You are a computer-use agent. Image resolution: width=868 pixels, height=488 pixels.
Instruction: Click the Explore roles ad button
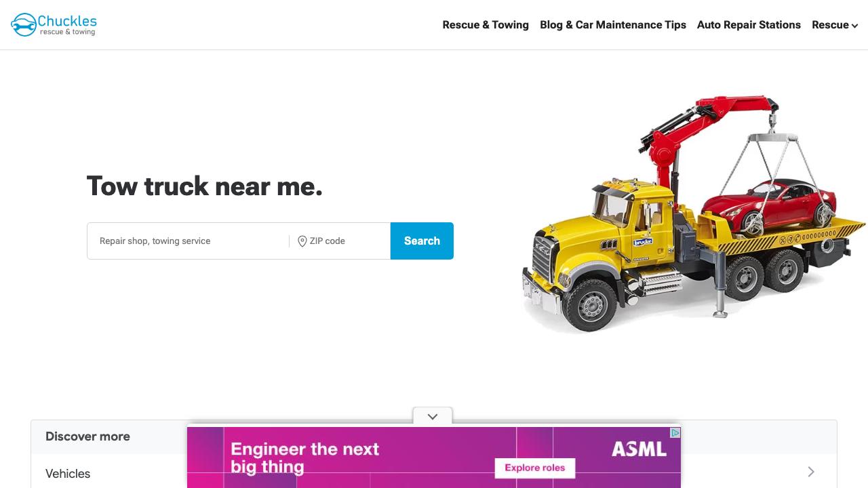click(534, 468)
